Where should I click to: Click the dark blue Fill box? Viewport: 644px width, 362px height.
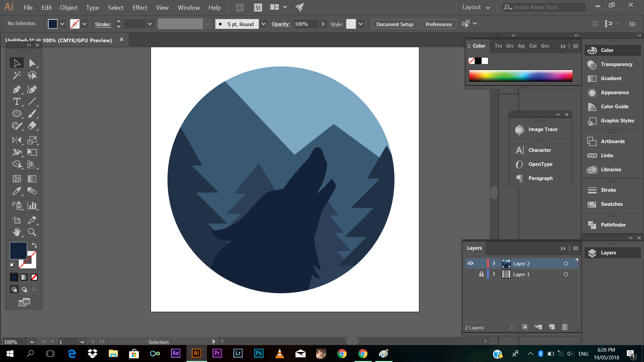pyautogui.click(x=18, y=251)
